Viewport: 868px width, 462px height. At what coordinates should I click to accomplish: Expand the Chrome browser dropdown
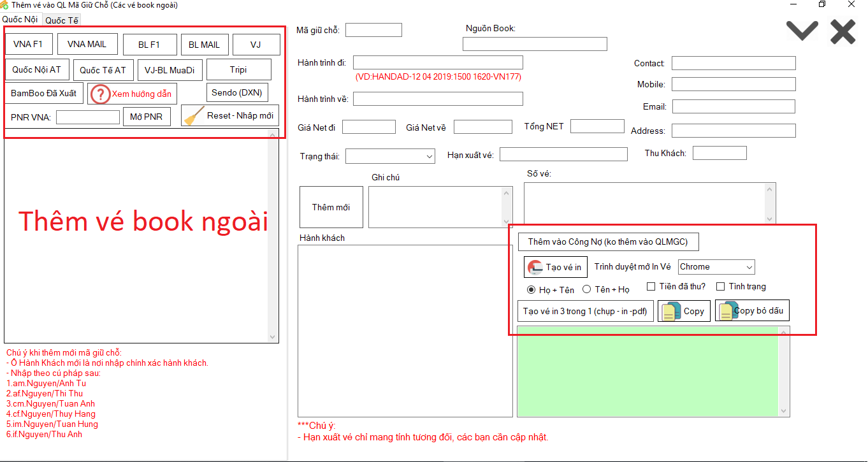click(x=716, y=267)
